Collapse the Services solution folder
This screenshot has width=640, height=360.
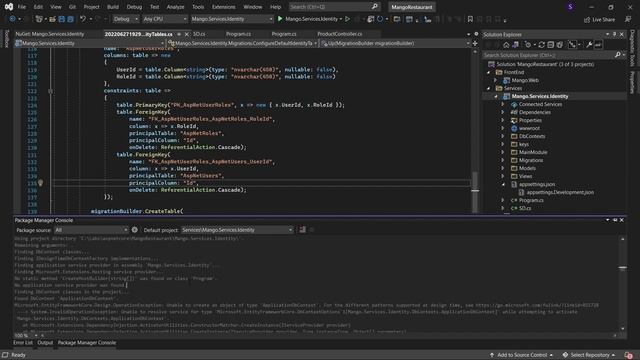point(489,88)
